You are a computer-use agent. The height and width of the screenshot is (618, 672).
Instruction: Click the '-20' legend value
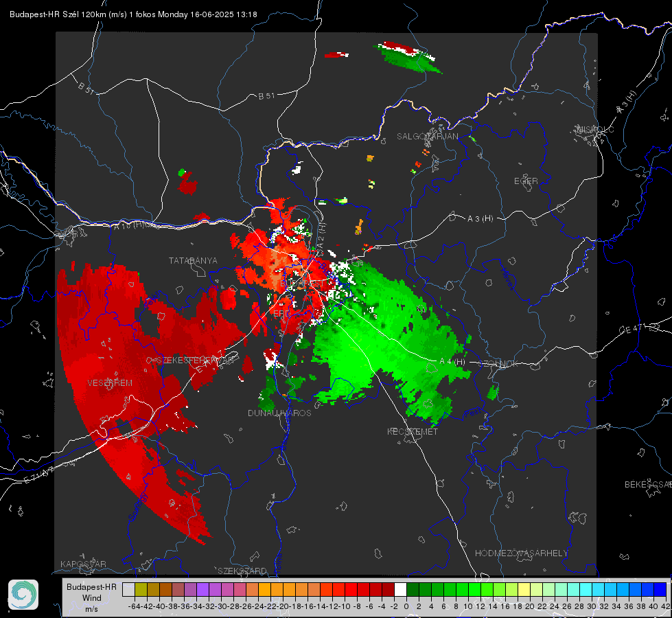pos(283,606)
